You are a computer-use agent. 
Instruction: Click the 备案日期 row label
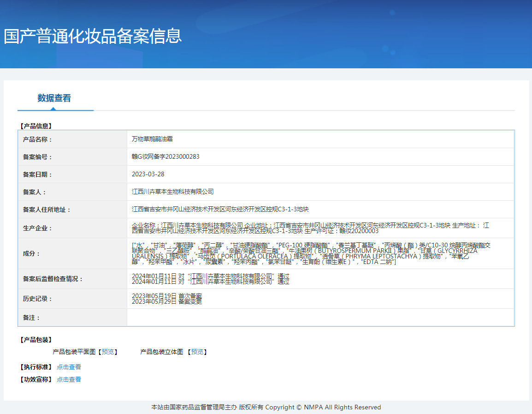pos(37,174)
